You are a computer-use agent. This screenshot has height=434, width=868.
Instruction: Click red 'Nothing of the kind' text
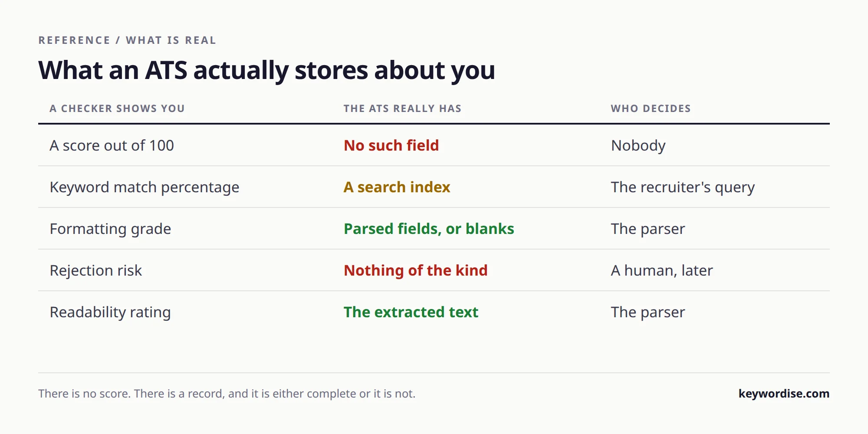[x=415, y=270]
